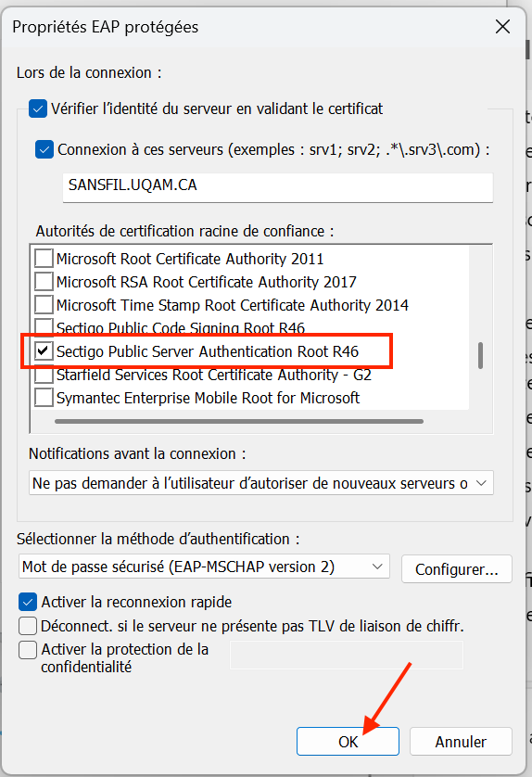Uncheck Vérifier l'identité du serveur checkbox
The height and width of the screenshot is (777, 532).
point(38,108)
